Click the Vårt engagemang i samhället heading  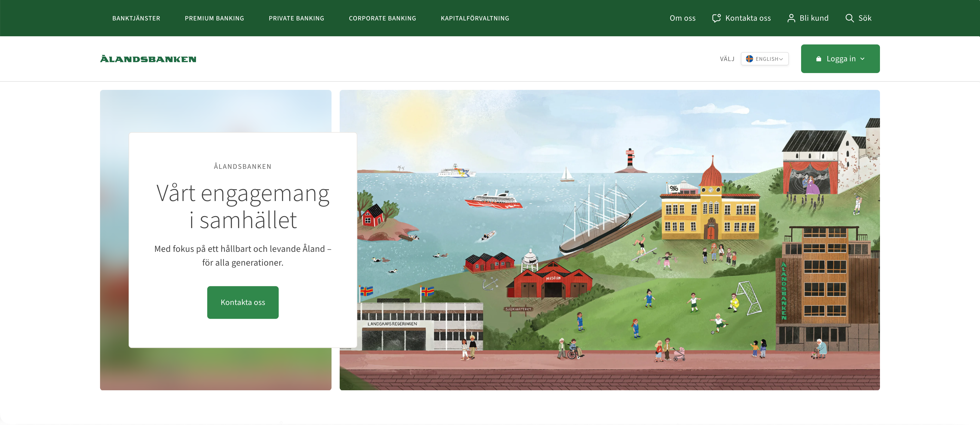tap(243, 206)
